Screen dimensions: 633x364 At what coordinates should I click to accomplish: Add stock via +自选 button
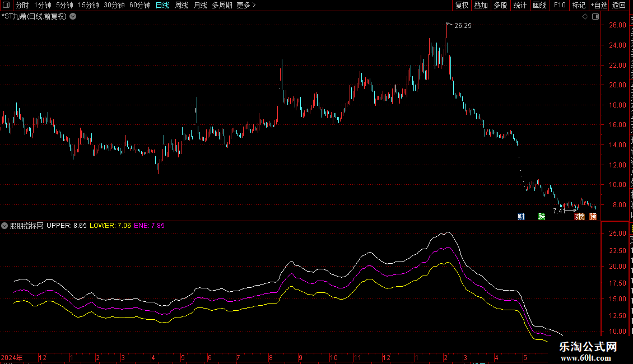599,5
